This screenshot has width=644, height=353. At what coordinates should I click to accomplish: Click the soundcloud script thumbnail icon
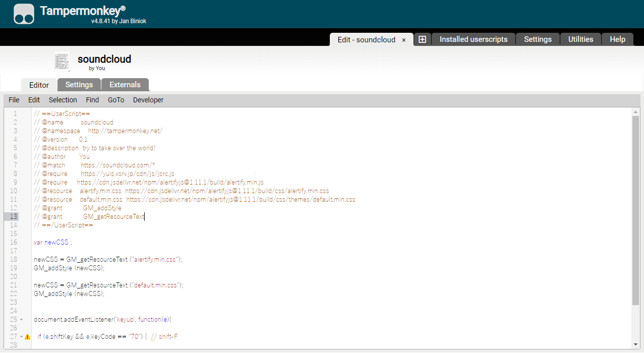tap(62, 62)
